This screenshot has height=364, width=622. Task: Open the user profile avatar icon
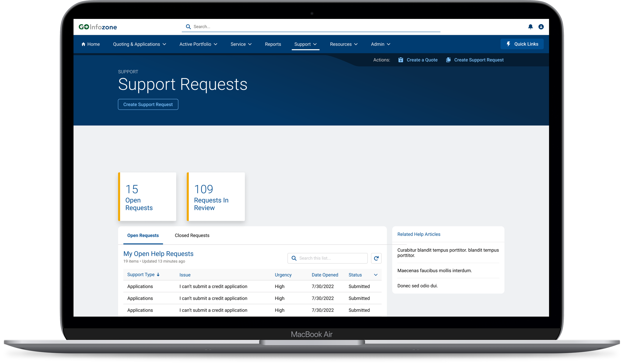pyautogui.click(x=541, y=27)
